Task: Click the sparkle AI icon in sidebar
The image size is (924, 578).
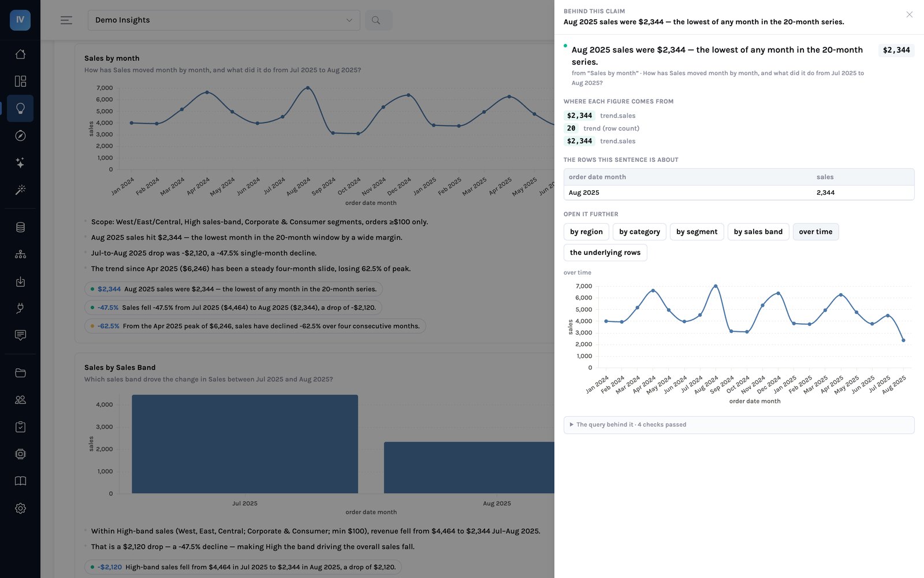Action: pos(20,163)
